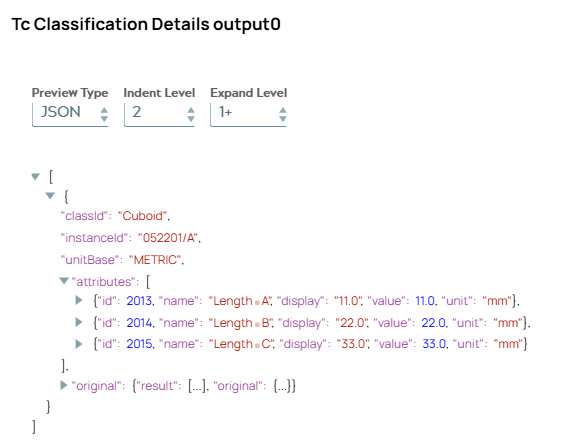This screenshot has width=571, height=445.
Task: Open the Preview Type JSON dropdown
Action: click(x=70, y=114)
